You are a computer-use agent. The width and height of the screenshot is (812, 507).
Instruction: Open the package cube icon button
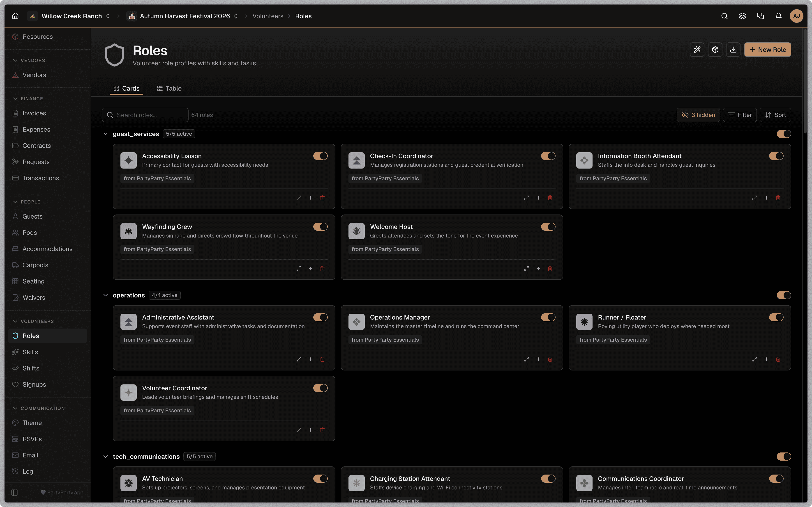tap(715, 50)
